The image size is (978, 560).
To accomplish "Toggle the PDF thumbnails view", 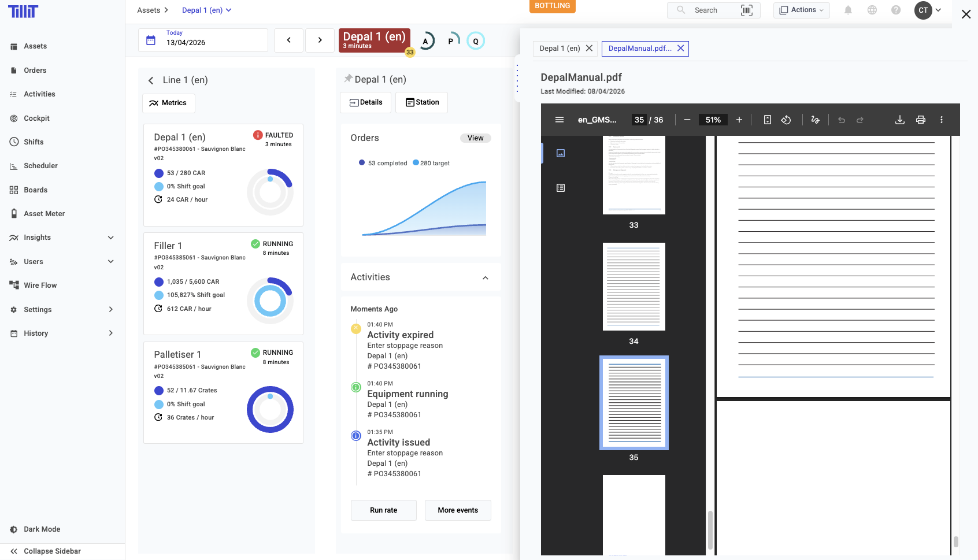I will 560,153.
